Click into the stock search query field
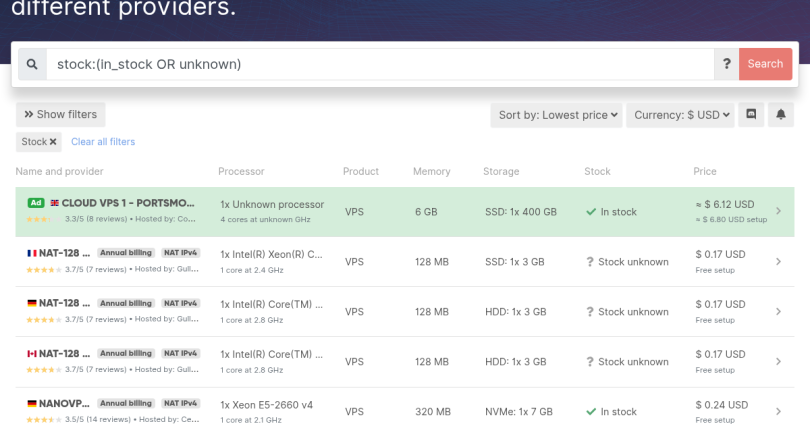The width and height of the screenshot is (810, 424). click(380, 64)
